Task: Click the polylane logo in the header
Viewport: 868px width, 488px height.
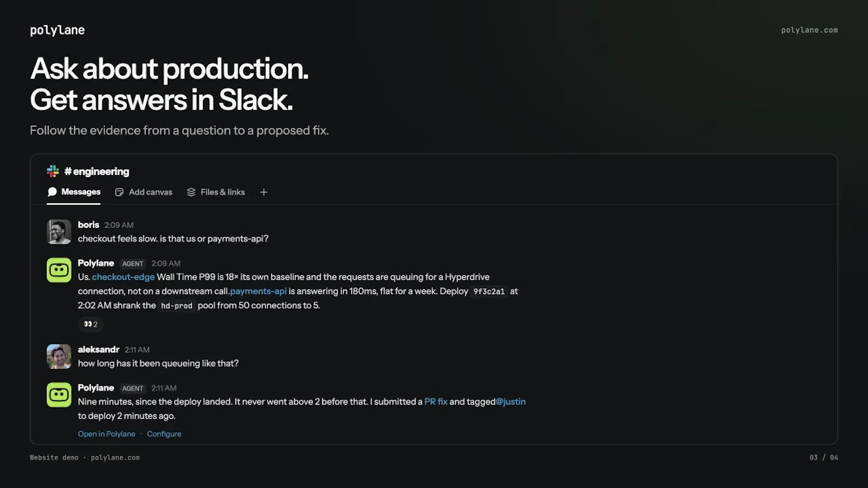Action: pyautogui.click(x=57, y=30)
